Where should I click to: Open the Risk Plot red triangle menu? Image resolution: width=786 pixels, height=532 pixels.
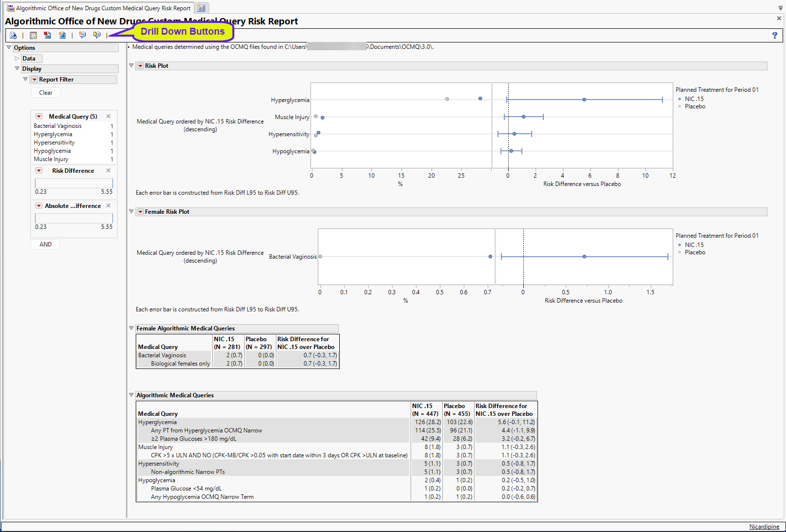pyautogui.click(x=141, y=66)
